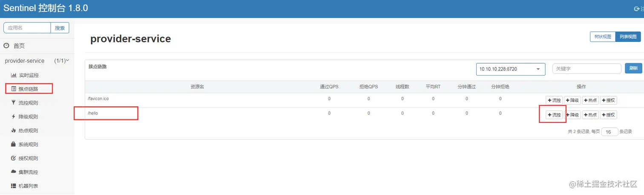Click the 分钟通过 column header
Screen dimensions: 644x195
(x=466, y=87)
